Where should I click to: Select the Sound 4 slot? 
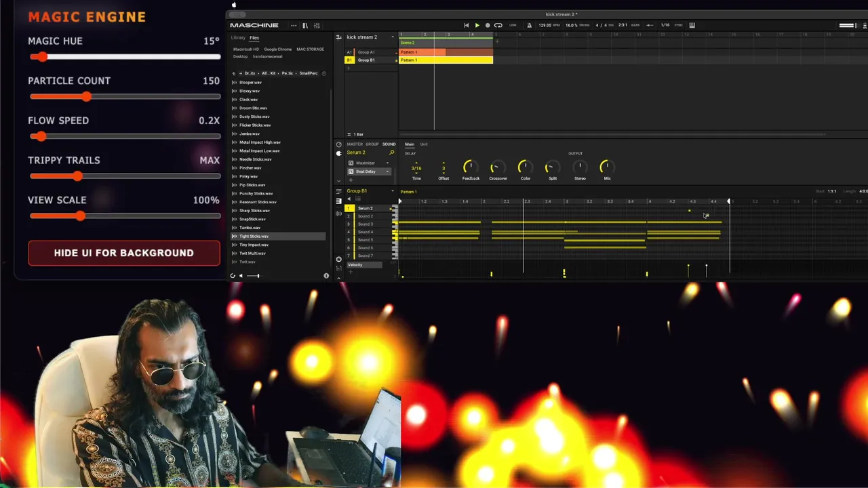[366, 232]
